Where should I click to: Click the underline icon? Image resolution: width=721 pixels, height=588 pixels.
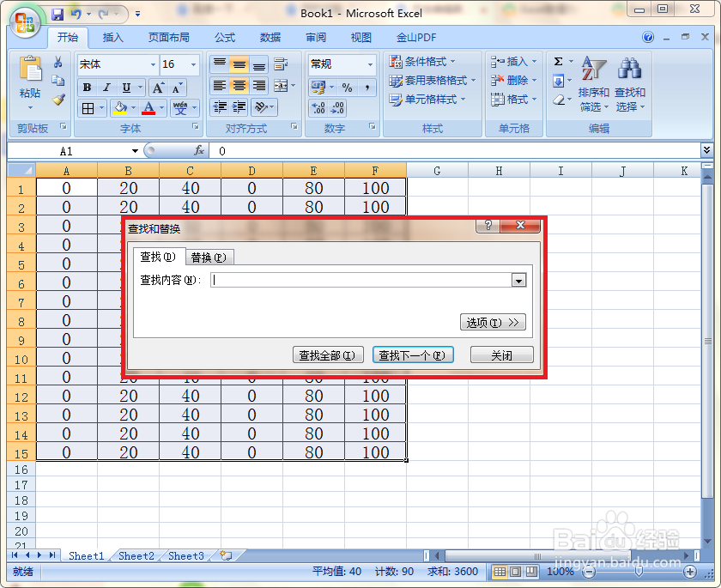coord(126,86)
